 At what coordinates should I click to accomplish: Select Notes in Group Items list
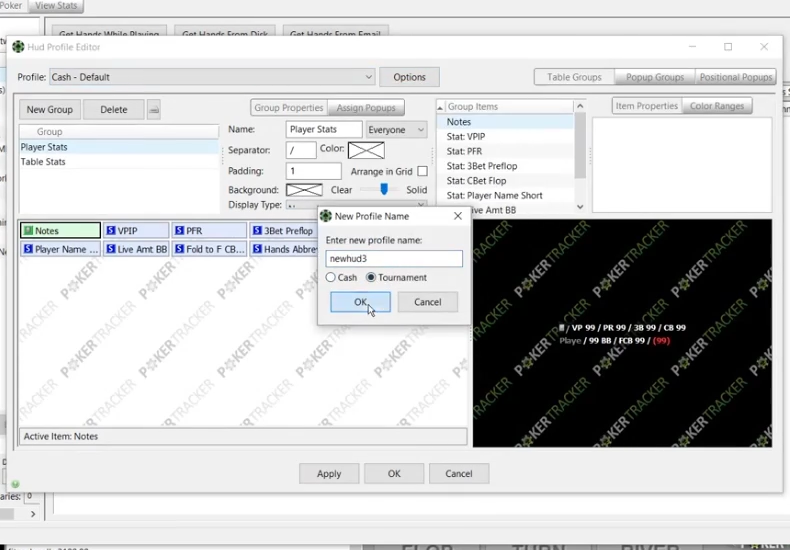tap(505, 122)
